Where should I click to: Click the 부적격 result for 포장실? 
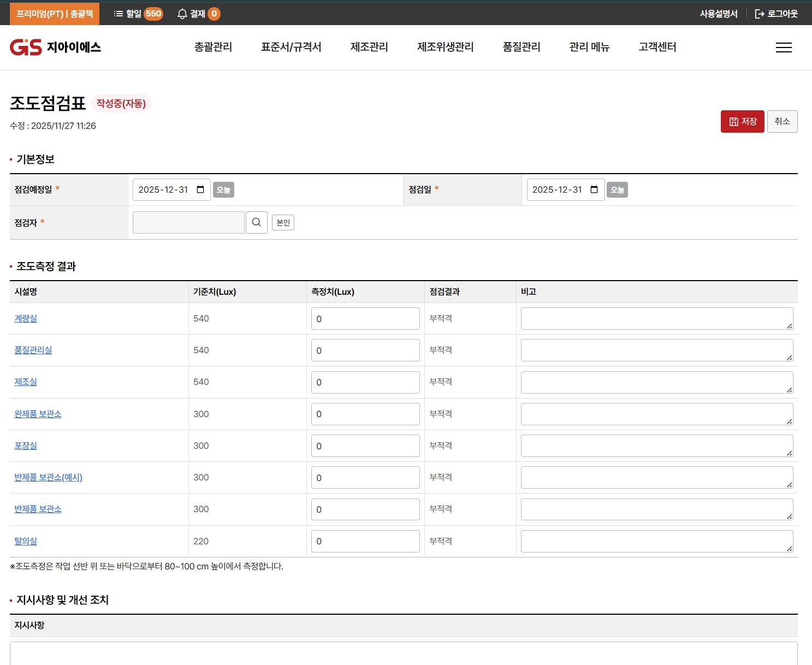(441, 446)
